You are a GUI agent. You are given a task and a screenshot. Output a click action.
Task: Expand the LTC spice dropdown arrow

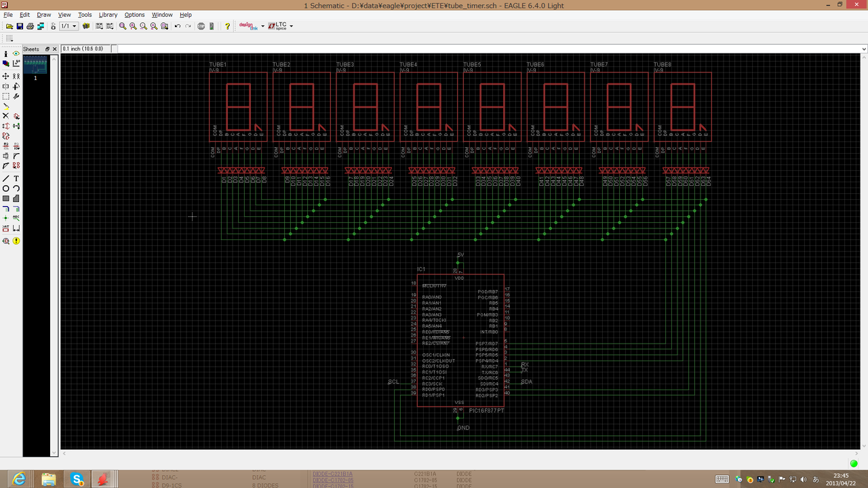291,26
